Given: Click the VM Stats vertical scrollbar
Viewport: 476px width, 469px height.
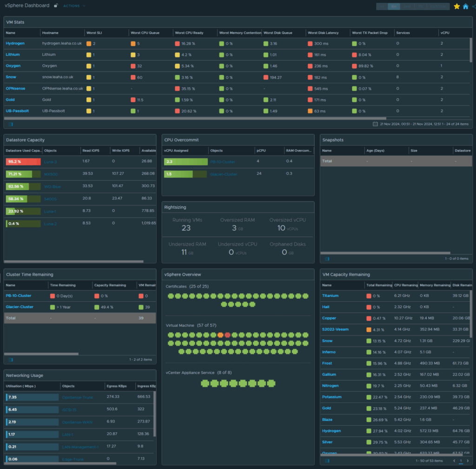Looking at the screenshot, I should point(471,50).
